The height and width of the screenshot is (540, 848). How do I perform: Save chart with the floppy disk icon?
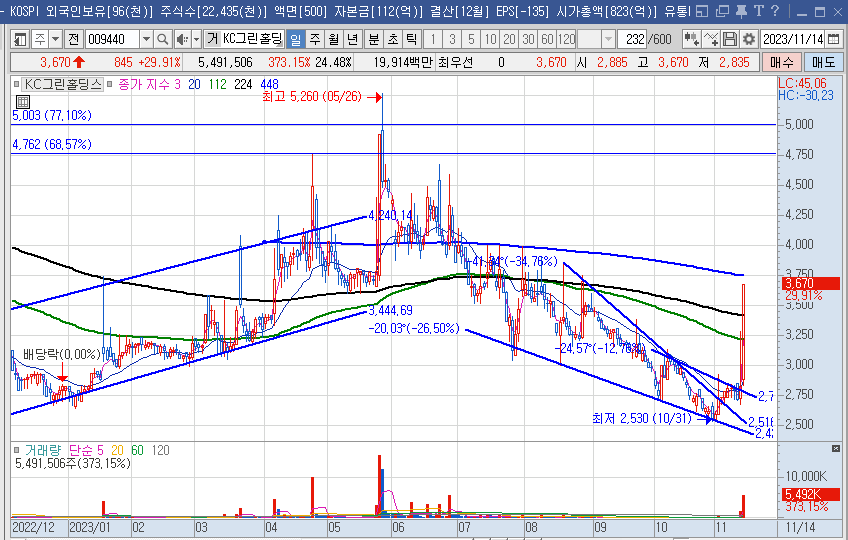coord(730,39)
